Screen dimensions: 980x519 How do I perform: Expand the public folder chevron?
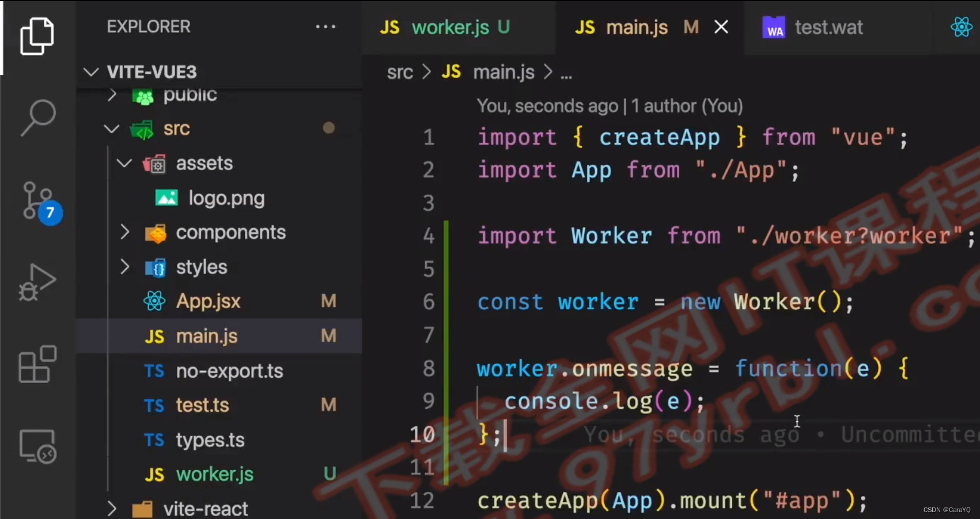(112, 95)
